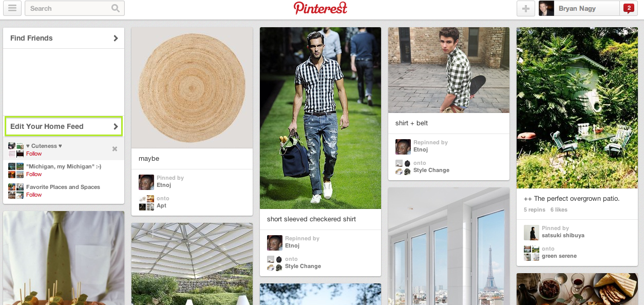Follow the "Michigan, my Michigan" board
644x305 pixels.
click(x=34, y=174)
